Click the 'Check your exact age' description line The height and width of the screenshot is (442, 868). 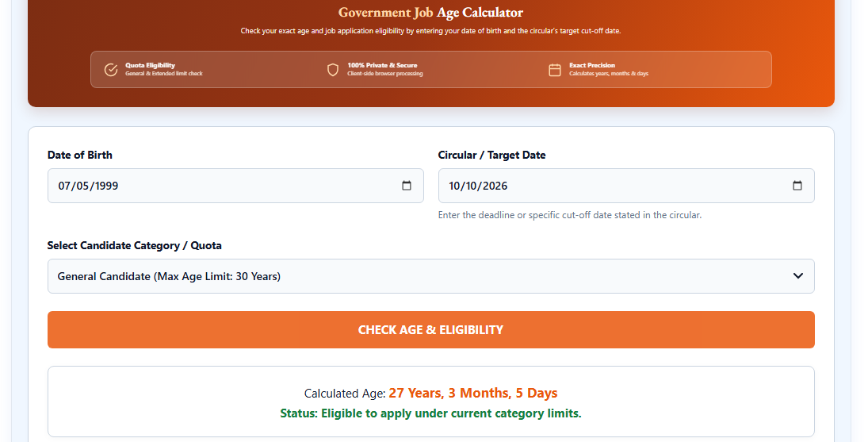click(x=430, y=31)
